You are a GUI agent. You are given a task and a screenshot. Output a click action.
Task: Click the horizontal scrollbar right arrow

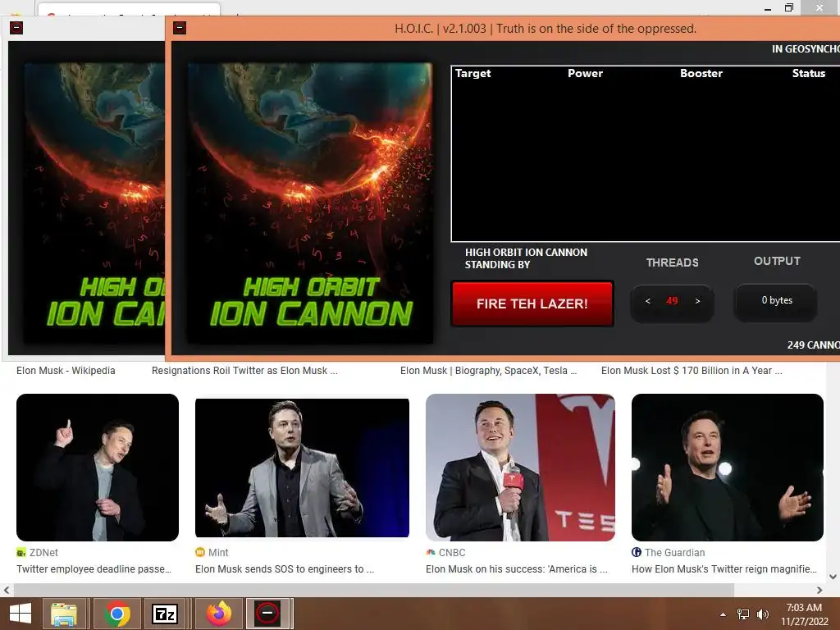(819, 591)
